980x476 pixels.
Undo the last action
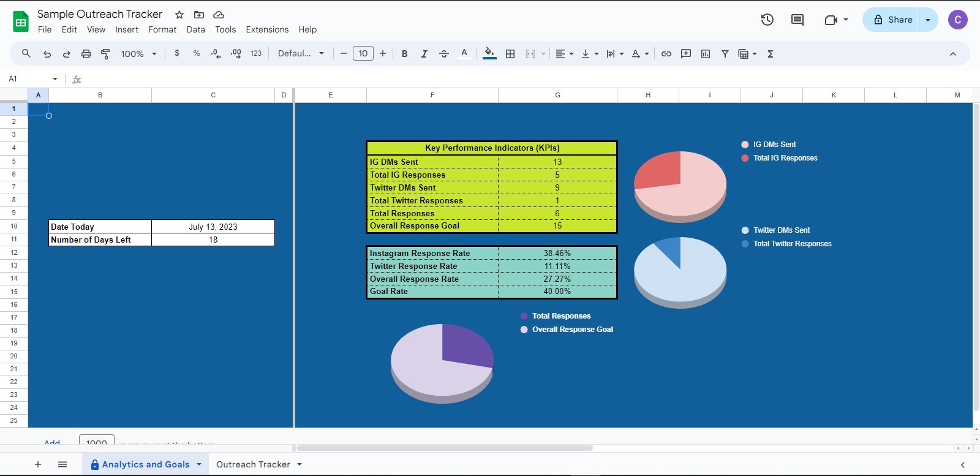[47, 54]
